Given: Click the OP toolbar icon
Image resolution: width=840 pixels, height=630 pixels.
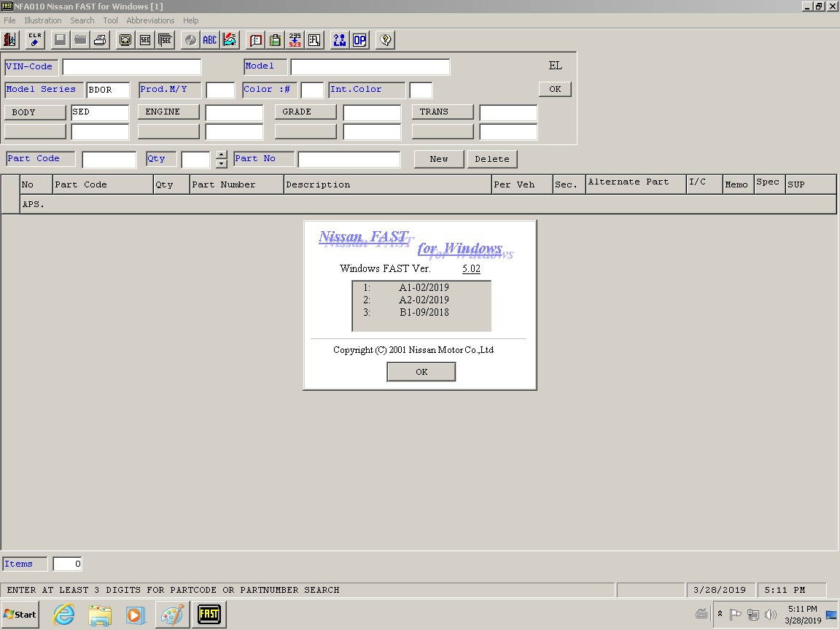Looking at the screenshot, I should [359, 40].
